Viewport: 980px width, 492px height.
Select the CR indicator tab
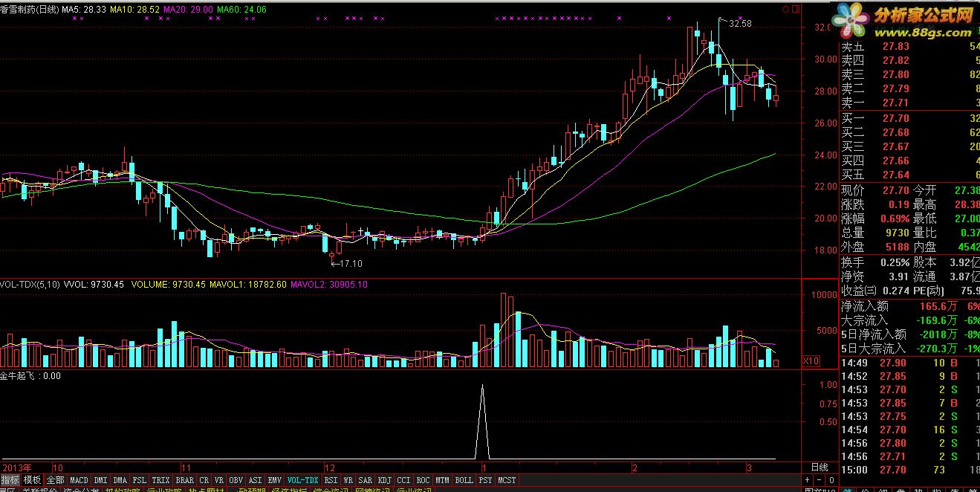coord(204,480)
